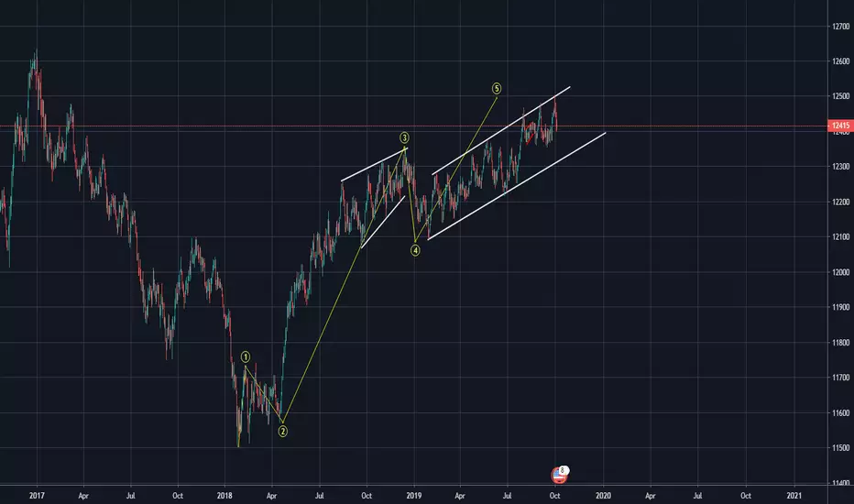Click the 11600 price axis label
Viewport: 854px width, 504px height.
840,412
